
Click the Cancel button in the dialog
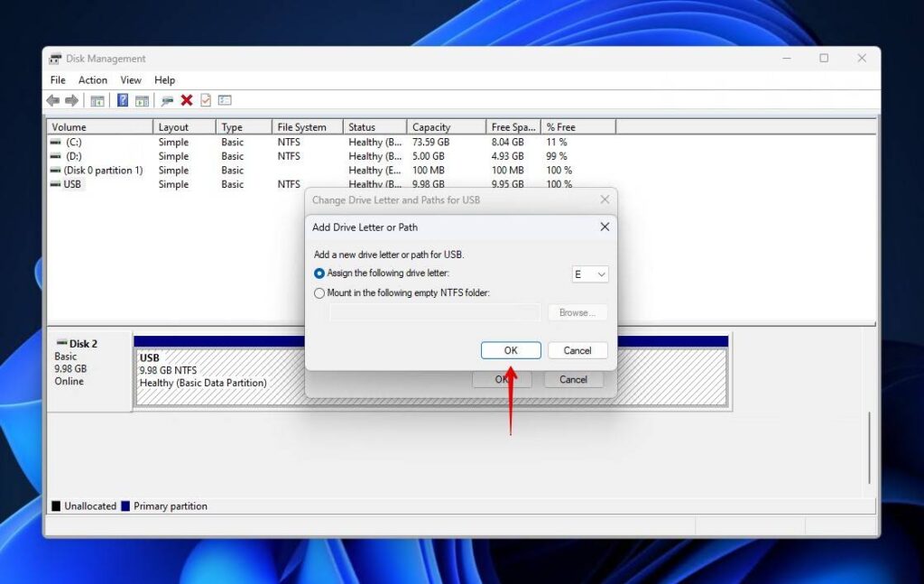(x=577, y=350)
